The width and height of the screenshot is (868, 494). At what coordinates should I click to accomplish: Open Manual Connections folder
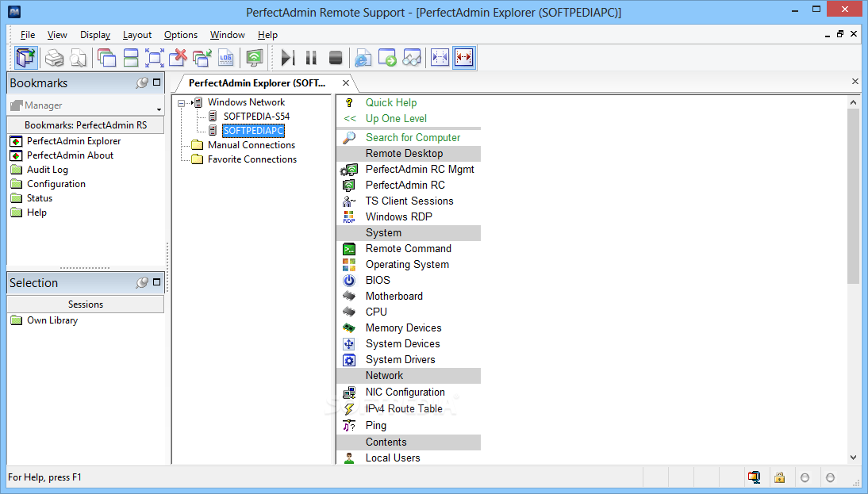click(x=252, y=145)
